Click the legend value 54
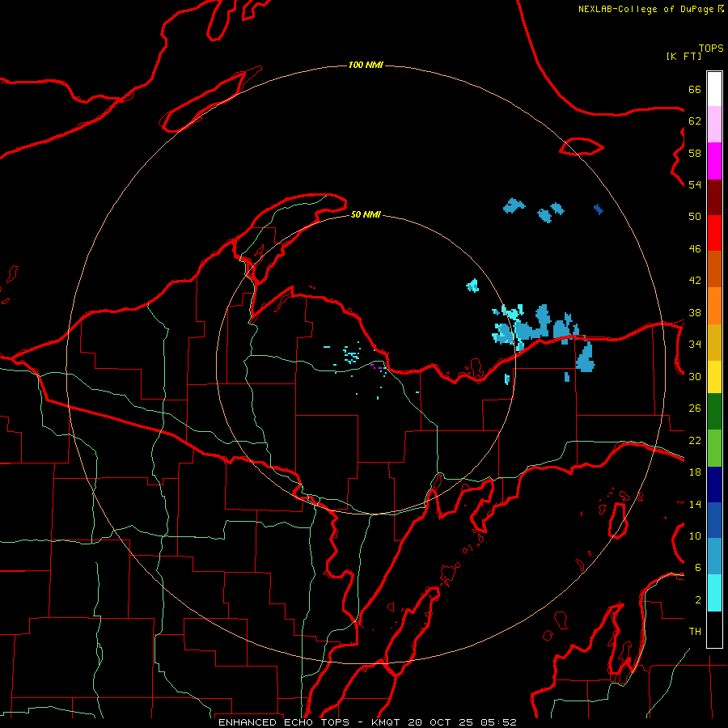728x728 pixels. point(695,184)
